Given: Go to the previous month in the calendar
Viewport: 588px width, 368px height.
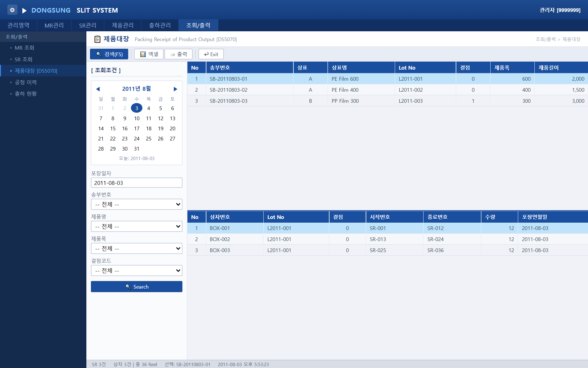Looking at the screenshot, I should 98,89.
